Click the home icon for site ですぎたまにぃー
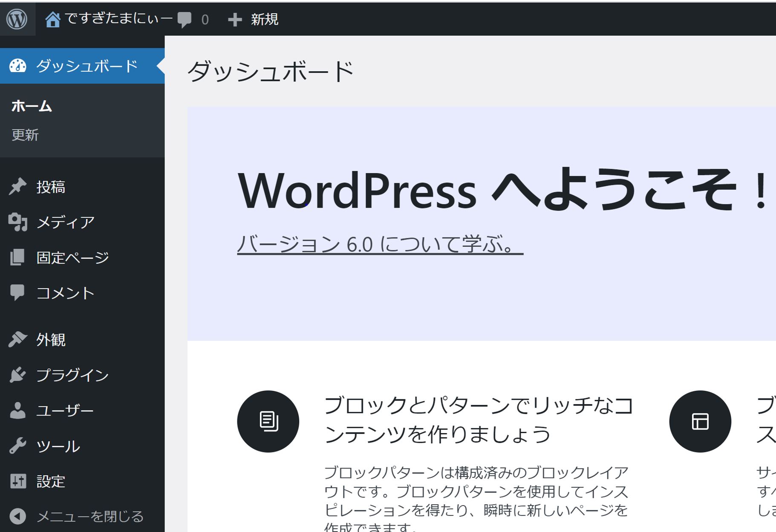Screen dimensions: 776x532 (x=53, y=20)
